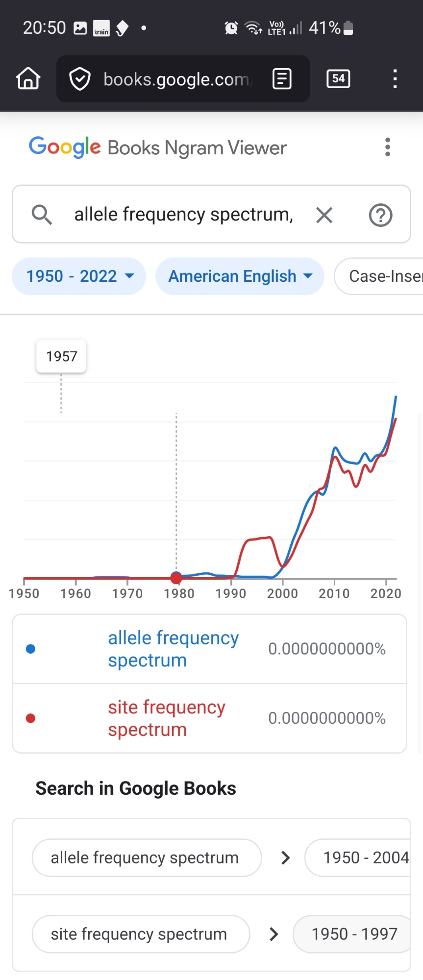Open reader mode page icon
This screenshot has height=980, width=423.
[x=282, y=79]
